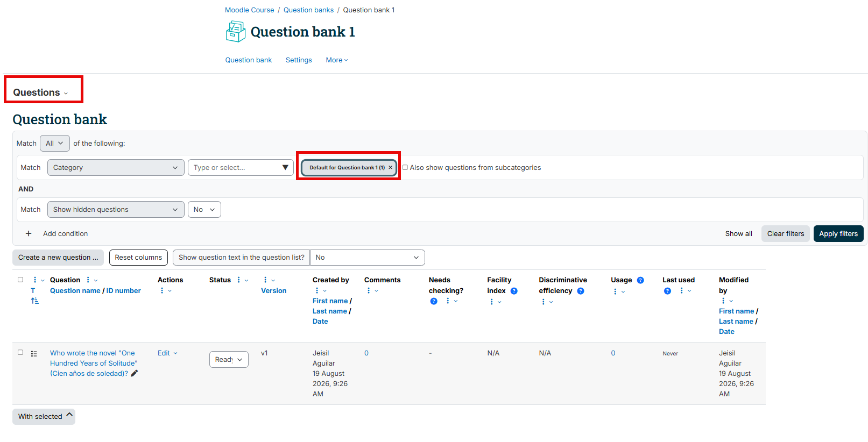Show help for Discriminative efficiency
This screenshot has height=442, width=868.
(x=581, y=291)
